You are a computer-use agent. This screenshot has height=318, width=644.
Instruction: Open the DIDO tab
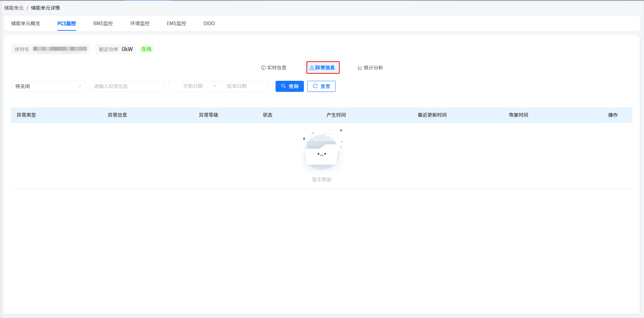209,23
